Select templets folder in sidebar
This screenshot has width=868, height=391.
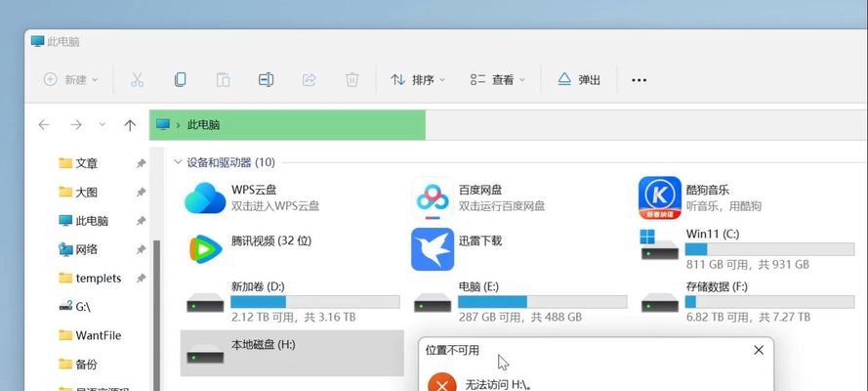89,278
